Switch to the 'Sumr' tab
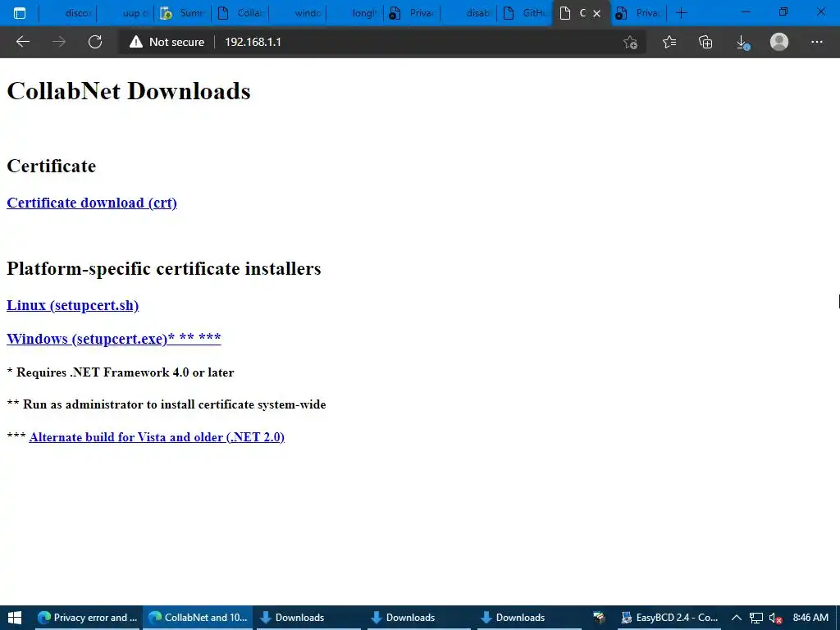This screenshot has height=630, width=840. point(183,13)
